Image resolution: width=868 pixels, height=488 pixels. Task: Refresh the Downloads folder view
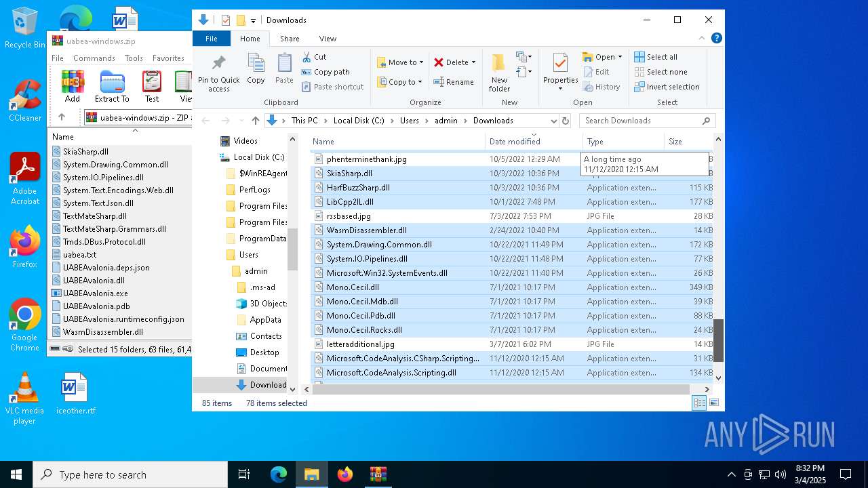tap(565, 121)
